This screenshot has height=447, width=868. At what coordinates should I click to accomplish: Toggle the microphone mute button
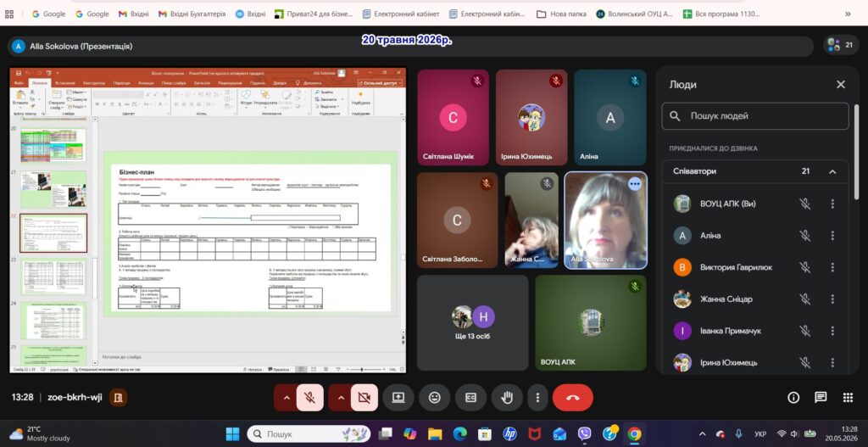(x=310, y=398)
